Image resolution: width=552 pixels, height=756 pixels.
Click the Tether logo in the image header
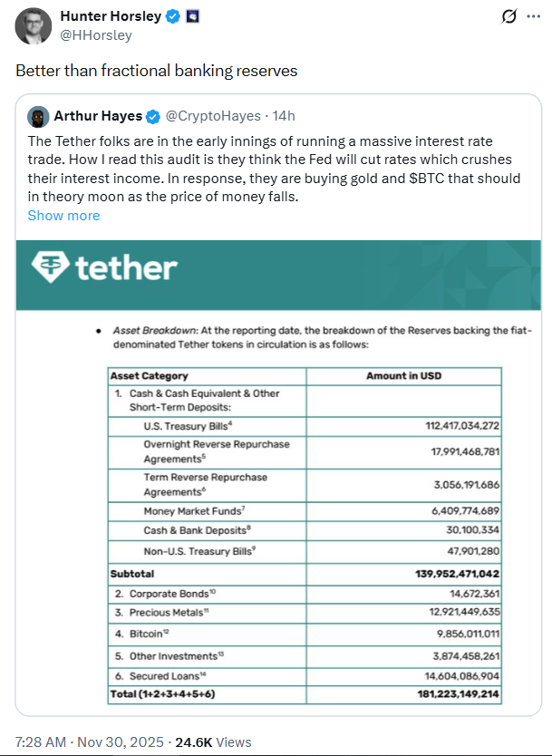104,267
